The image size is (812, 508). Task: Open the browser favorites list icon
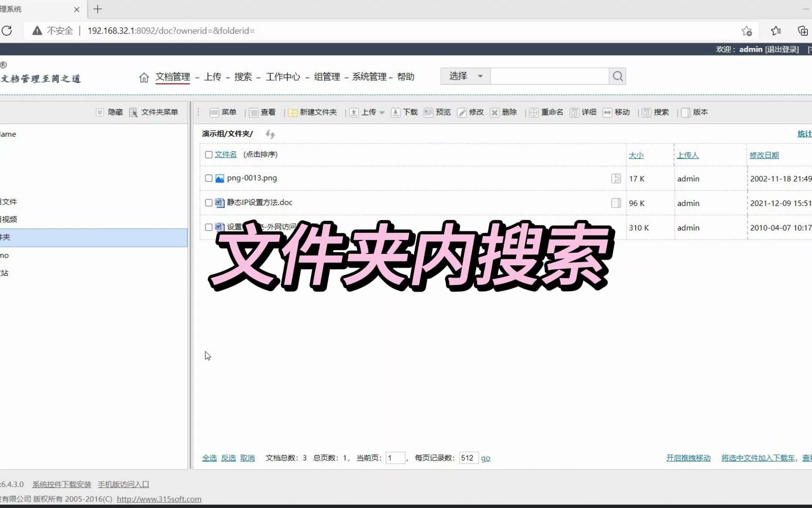tap(776, 31)
